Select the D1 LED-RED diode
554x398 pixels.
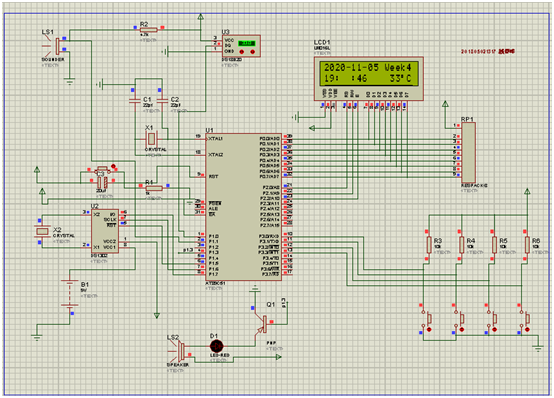pyautogui.click(x=216, y=346)
